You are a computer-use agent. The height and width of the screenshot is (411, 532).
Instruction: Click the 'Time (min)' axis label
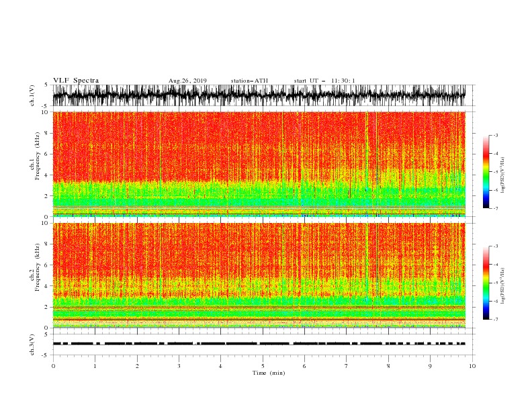tap(269, 373)
